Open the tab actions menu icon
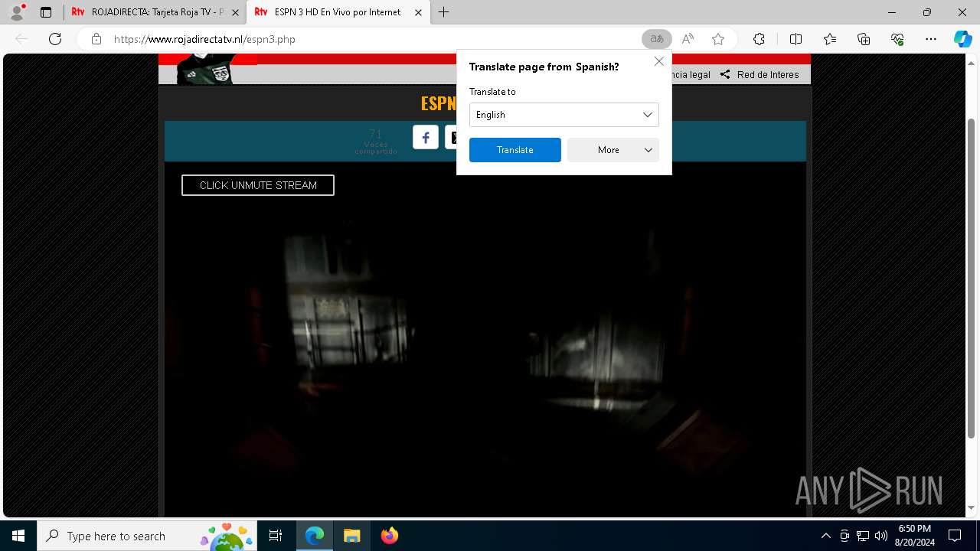 [46, 12]
